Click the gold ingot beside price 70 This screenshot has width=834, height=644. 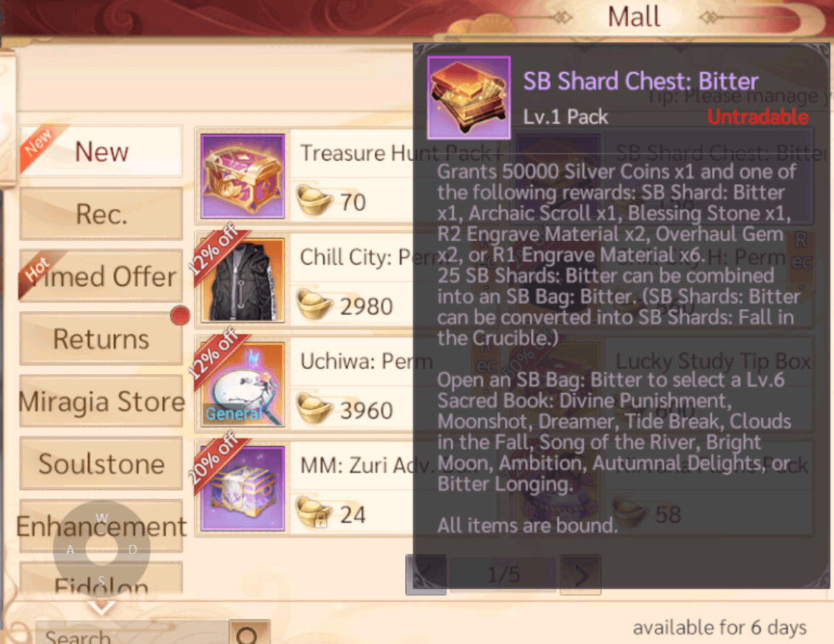[314, 200]
